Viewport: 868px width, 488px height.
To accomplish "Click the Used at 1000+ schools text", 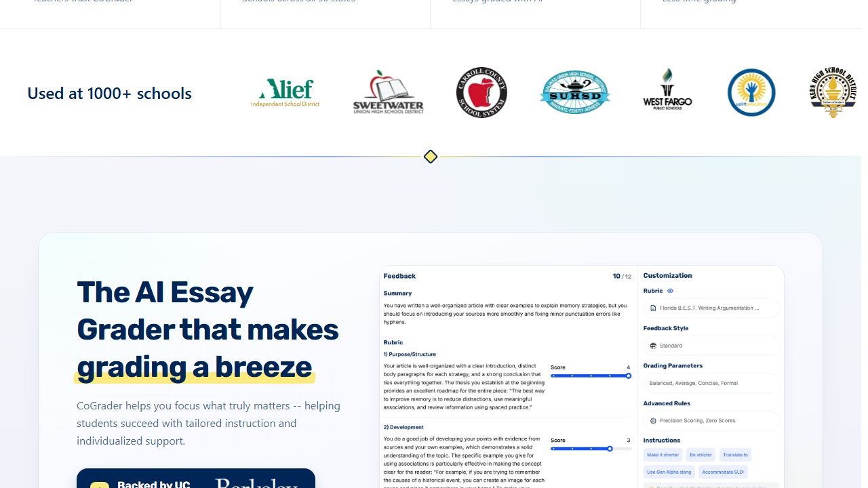I will pos(109,94).
